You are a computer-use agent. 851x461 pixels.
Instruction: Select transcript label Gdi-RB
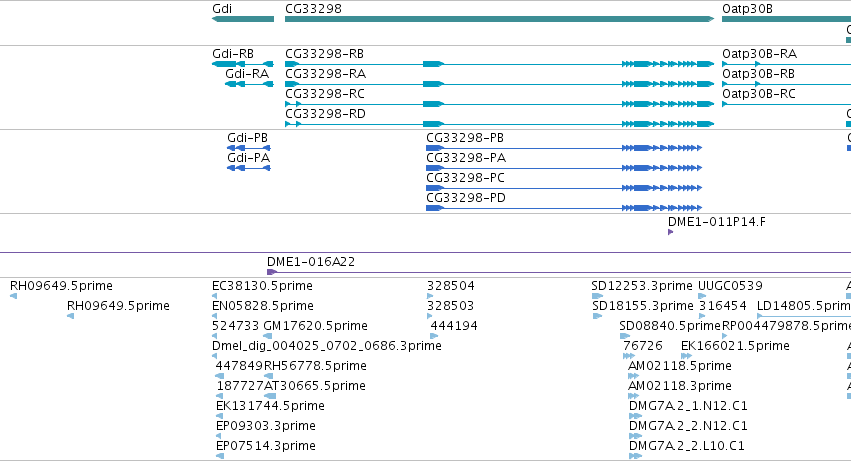pyautogui.click(x=233, y=54)
